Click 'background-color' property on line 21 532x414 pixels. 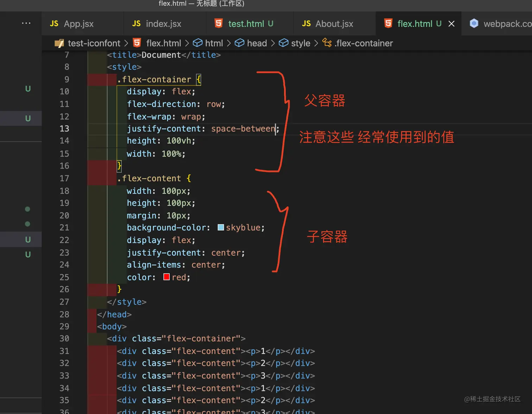pos(166,228)
